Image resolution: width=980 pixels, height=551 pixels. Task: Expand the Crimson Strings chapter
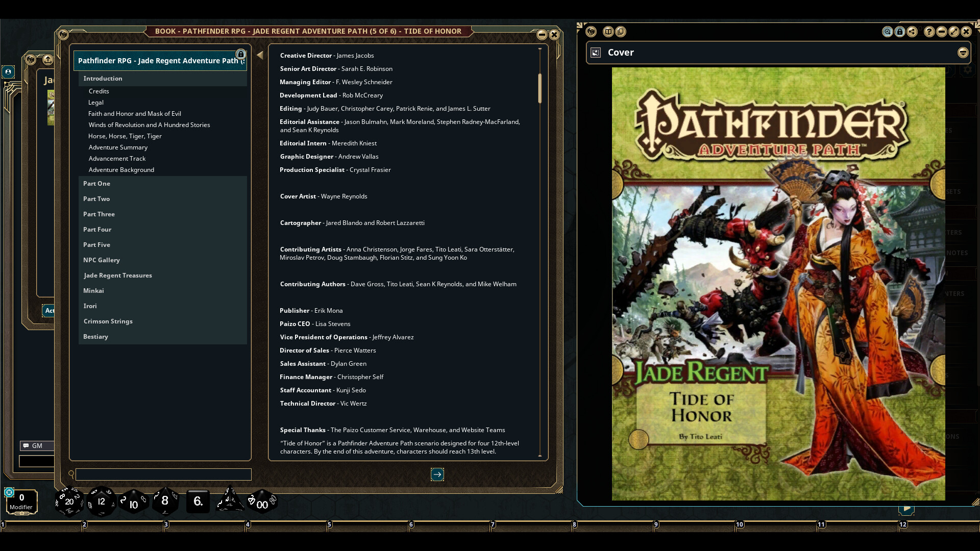tap(162, 321)
